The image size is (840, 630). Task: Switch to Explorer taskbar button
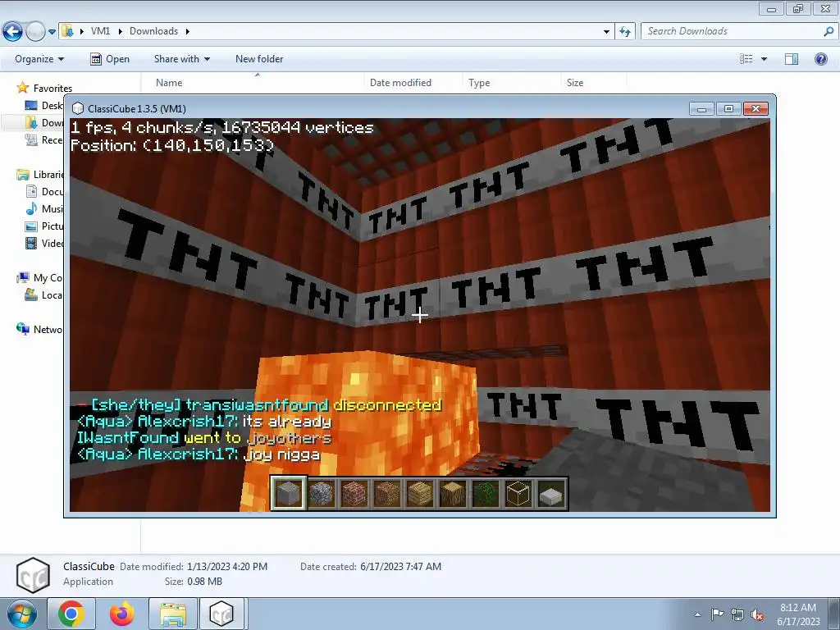pyautogui.click(x=172, y=614)
